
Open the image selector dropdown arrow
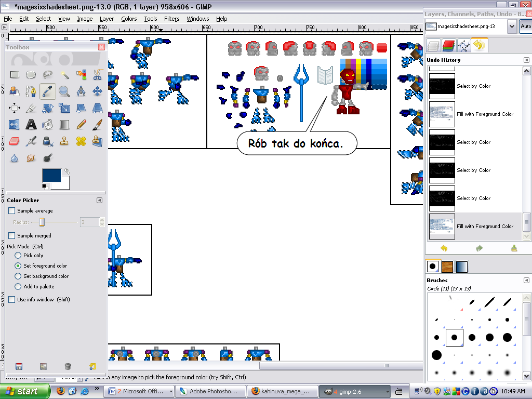(512, 26)
